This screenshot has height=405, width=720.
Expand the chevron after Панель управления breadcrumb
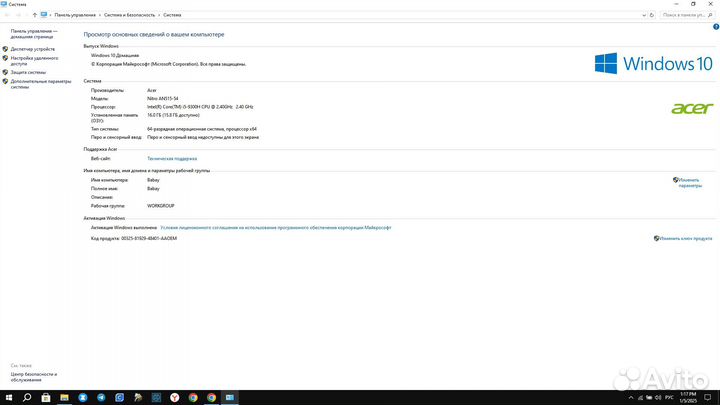100,15
